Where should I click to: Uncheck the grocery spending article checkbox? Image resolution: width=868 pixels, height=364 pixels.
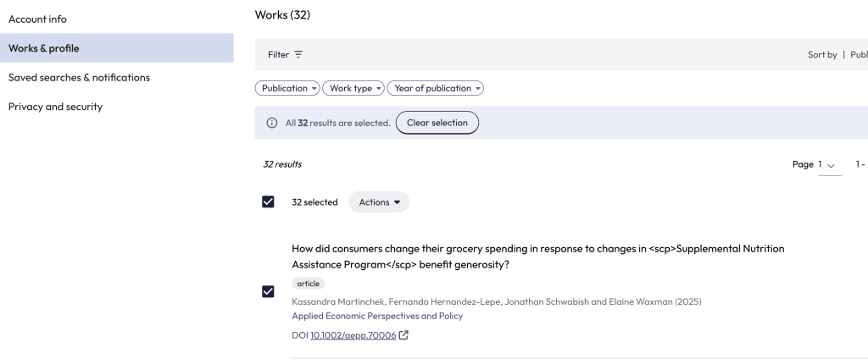[269, 291]
